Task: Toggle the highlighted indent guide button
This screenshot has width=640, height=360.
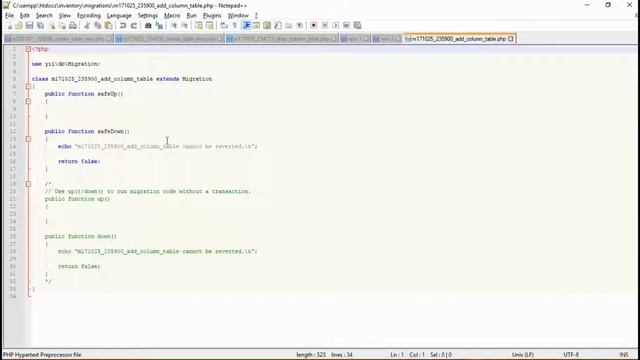Action: pyautogui.click(x=246, y=26)
